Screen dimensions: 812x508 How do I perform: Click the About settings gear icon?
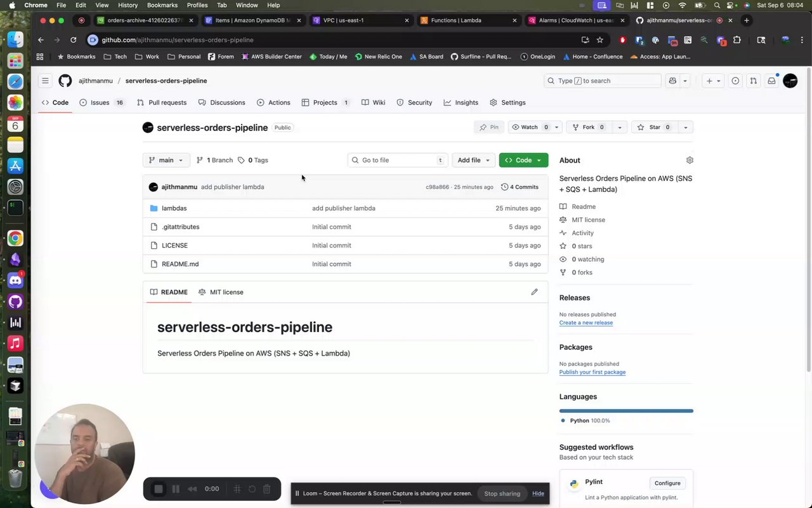point(690,160)
